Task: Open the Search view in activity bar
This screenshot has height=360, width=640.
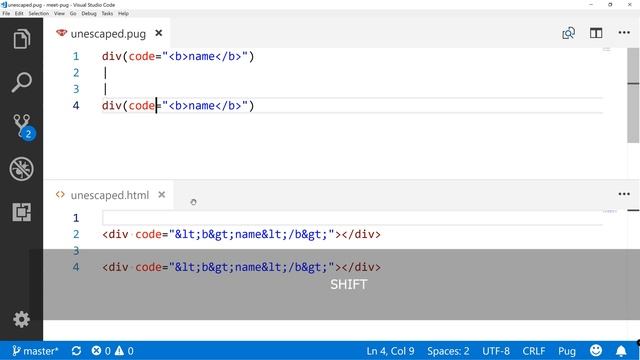Action: (21, 82)
